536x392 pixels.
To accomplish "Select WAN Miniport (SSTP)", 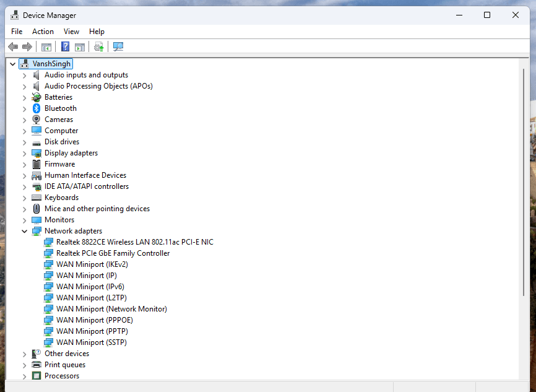I will 91,342.
